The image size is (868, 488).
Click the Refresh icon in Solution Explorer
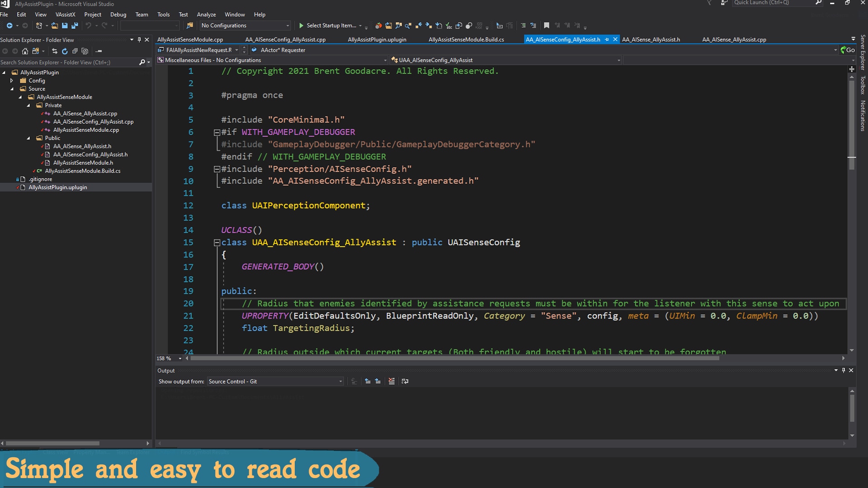point(65,51)
